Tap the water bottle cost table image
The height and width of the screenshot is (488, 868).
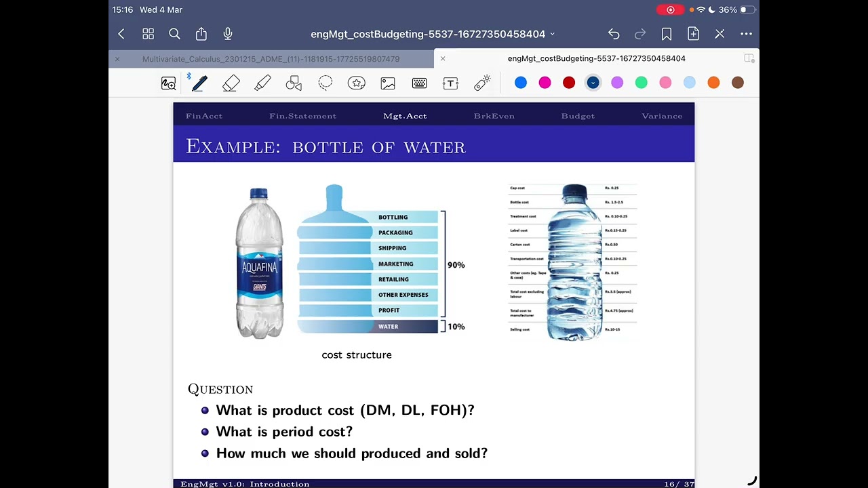573,261
